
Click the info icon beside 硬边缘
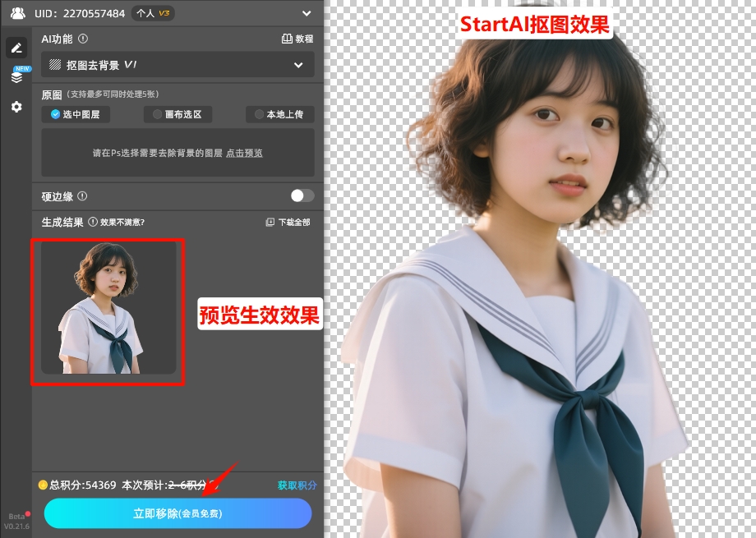pyautogui.click(x=82, y=195)
